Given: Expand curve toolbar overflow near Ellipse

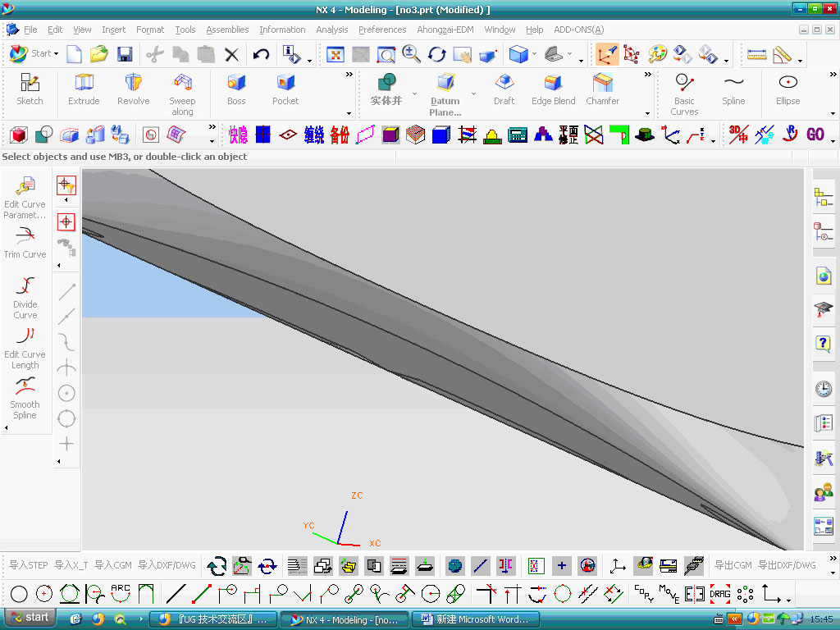Looking at the screenshot, I should (833, 75).
